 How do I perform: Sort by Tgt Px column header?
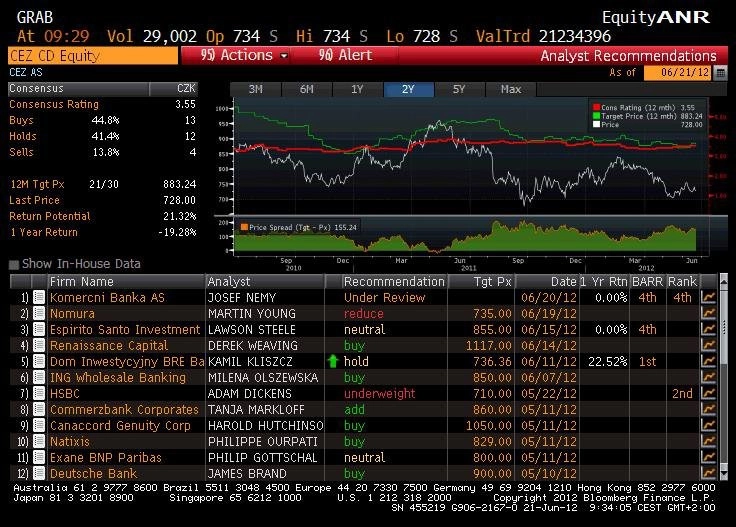(482, 282)
